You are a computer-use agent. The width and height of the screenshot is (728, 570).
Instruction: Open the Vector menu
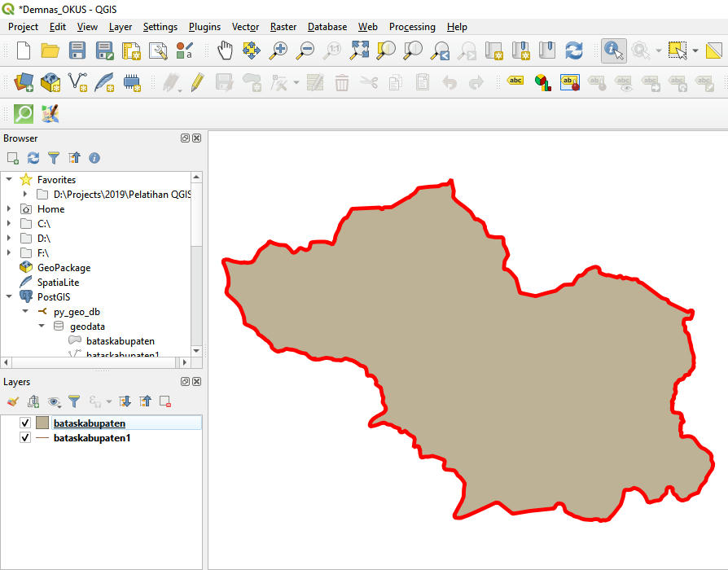pos(245,27)
